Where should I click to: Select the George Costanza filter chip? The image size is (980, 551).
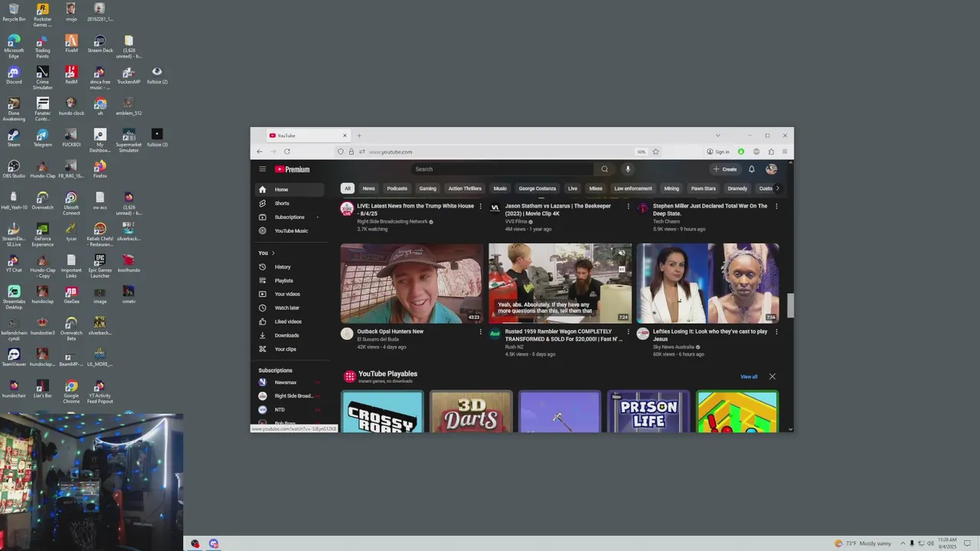coord(537,188)
